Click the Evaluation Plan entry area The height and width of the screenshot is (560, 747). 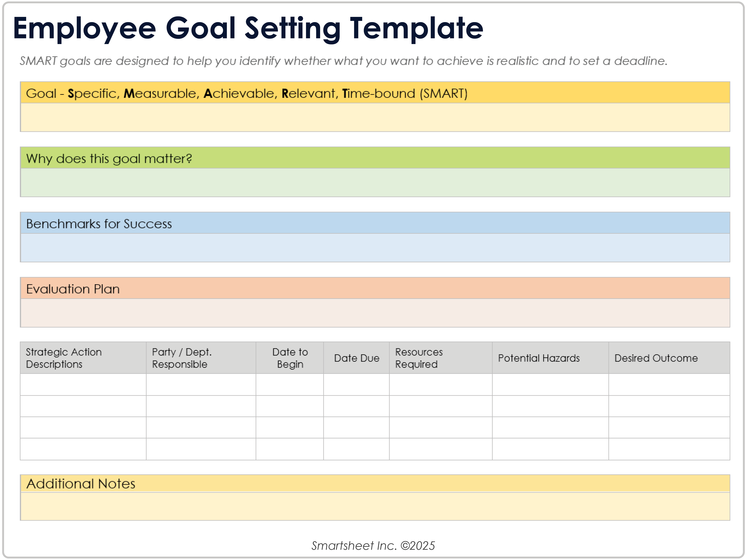pyautogui.click(x=375, y=313)
